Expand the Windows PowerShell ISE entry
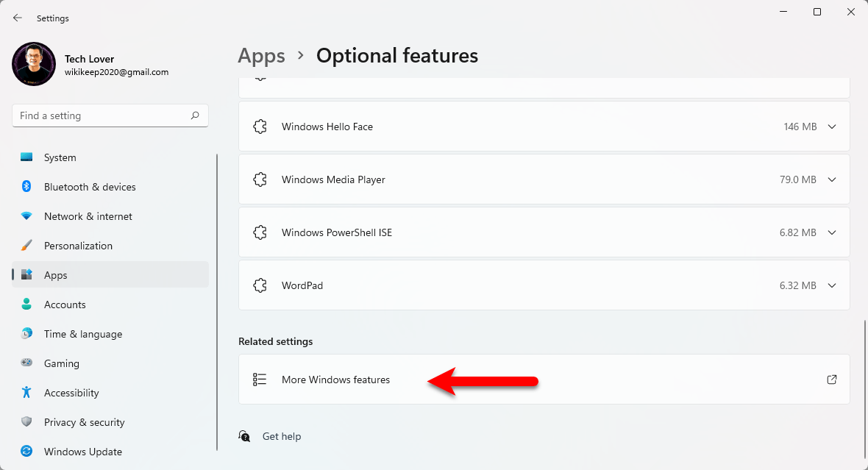The height and width of the screenshot is (470, 868). [x=832, y=232]
